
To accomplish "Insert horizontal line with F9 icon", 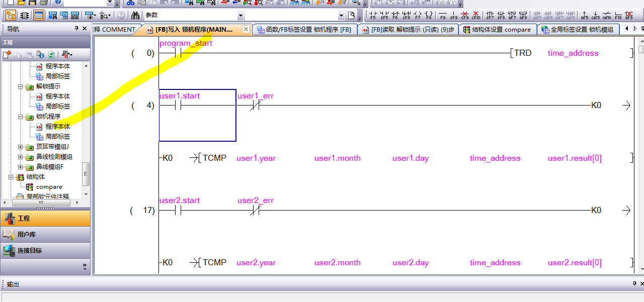I will (x=442, y=15).
